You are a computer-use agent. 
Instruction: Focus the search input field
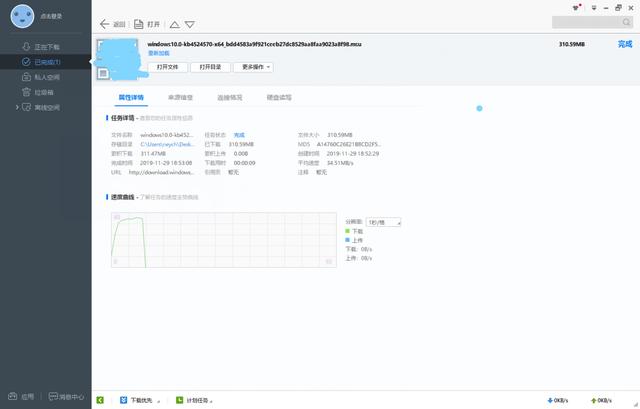click(587, 22)
